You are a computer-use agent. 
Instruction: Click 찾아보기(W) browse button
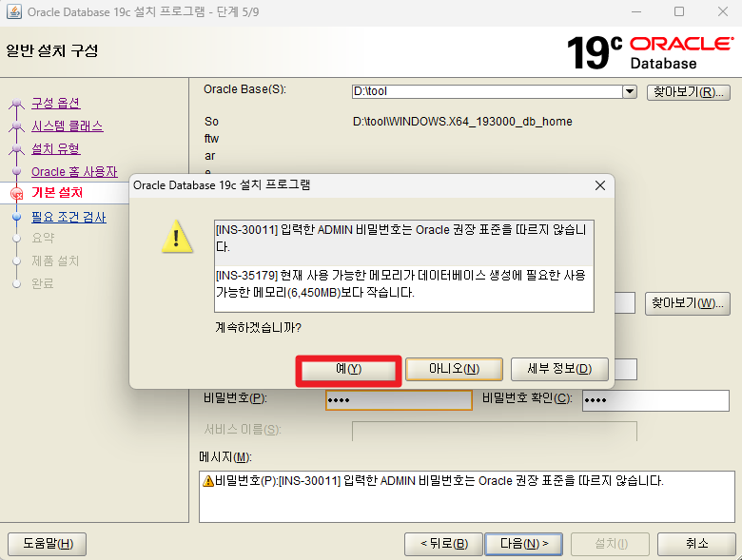[687, 303]
